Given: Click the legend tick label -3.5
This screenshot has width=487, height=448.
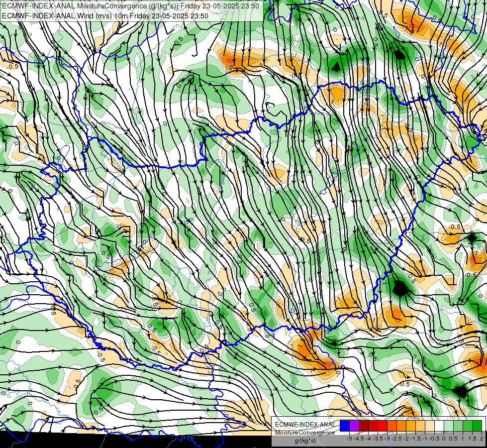Looking at the screenshot, I should 378,439.
